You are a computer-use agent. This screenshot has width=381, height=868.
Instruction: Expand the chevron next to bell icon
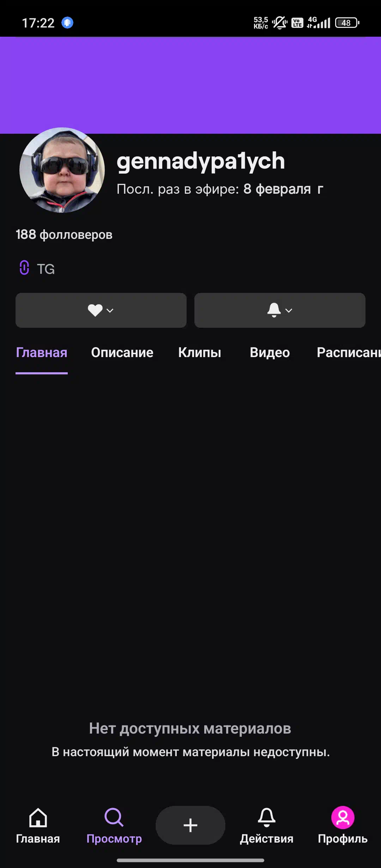click(x=289, y=311)
